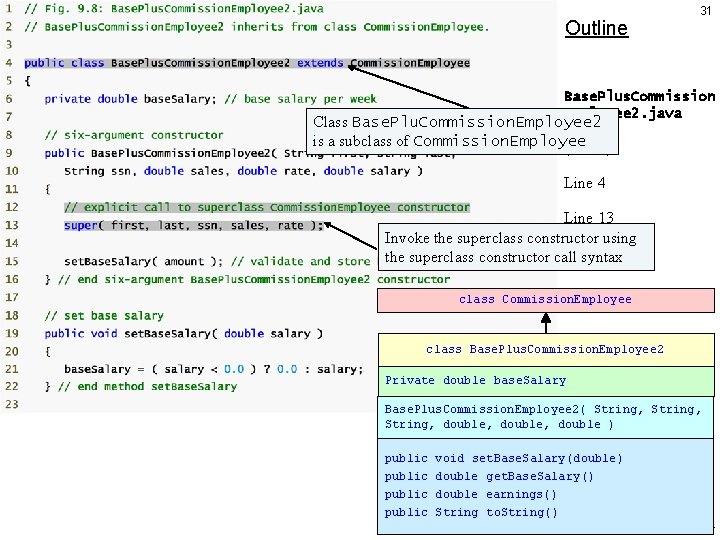Select the 'Line 13' label

coord(588,217)
